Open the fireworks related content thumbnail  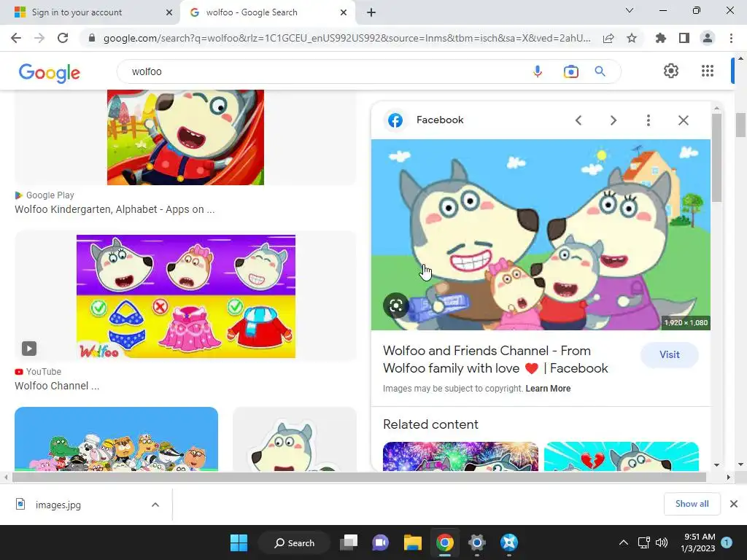coord(461,456)
